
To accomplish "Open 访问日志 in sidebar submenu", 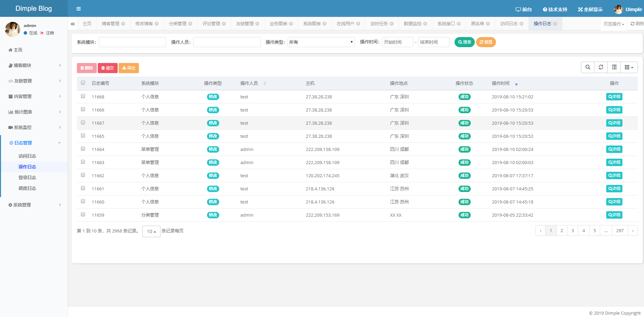I will (27, 156).
